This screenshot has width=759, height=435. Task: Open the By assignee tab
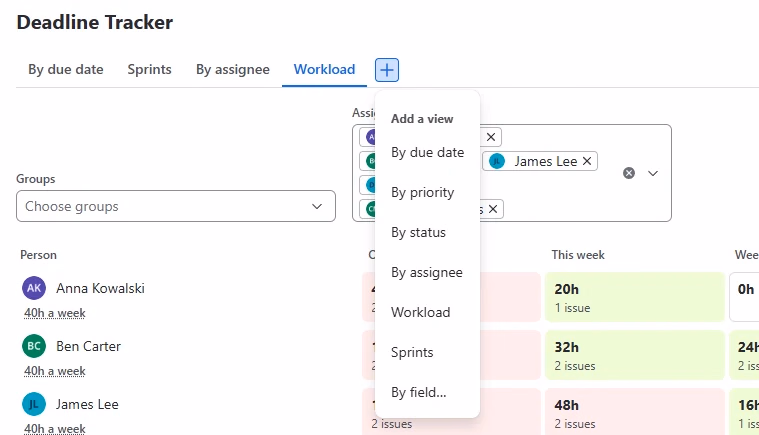[x=233, y=69]
